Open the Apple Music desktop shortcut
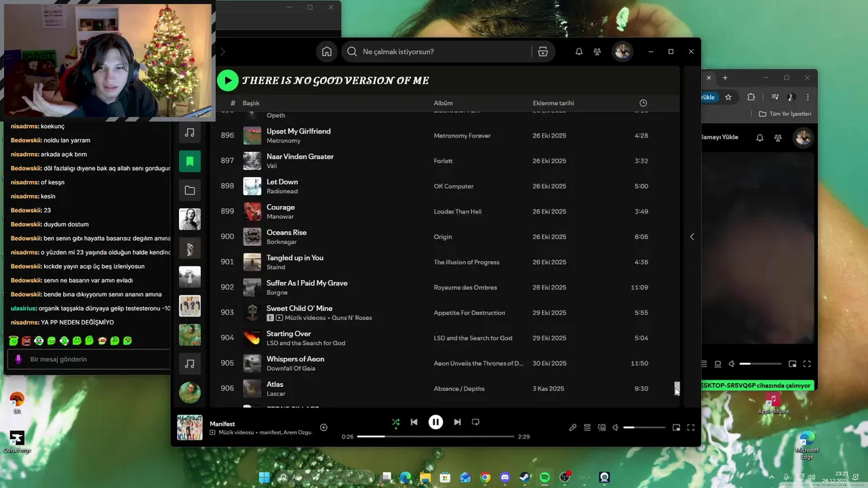 click(x=773, y=403)
